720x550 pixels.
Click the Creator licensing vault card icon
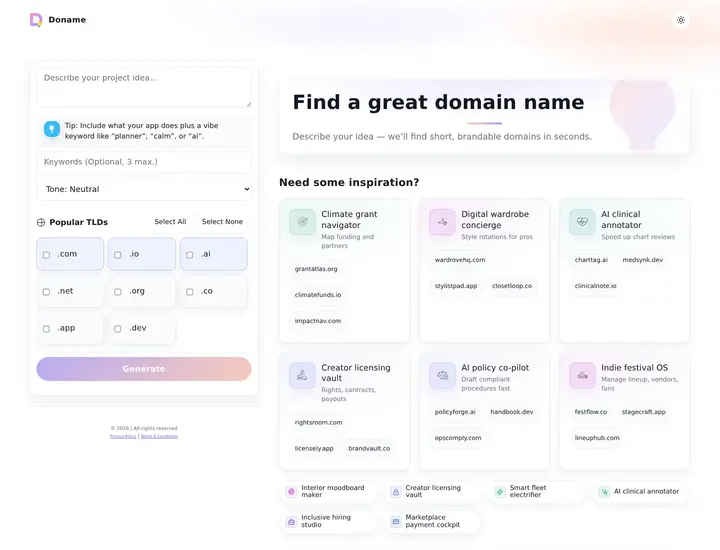click(x=302, y=376)
